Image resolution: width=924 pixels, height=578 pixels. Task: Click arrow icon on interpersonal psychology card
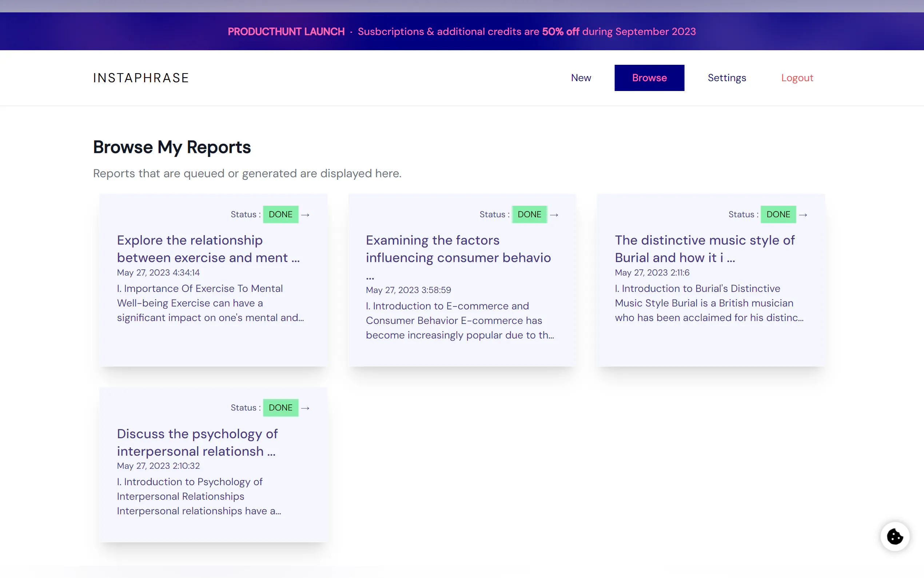(305, 408)
